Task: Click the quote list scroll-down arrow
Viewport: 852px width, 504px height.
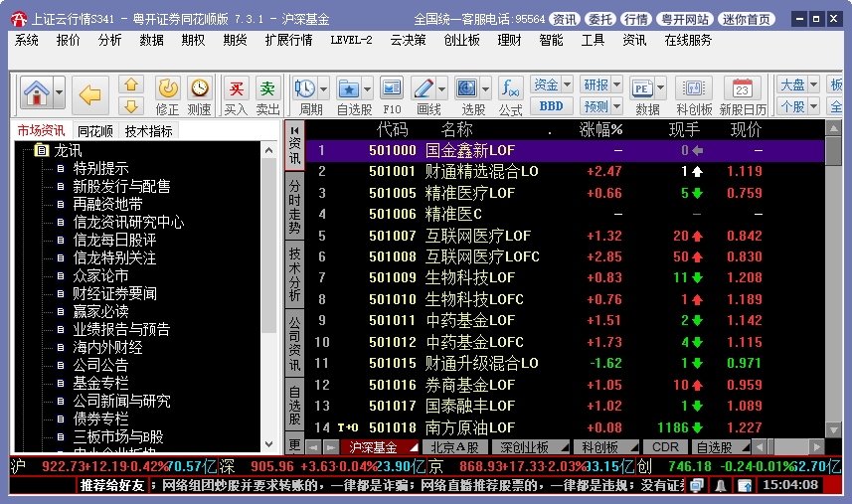Action: coord(833,430)
